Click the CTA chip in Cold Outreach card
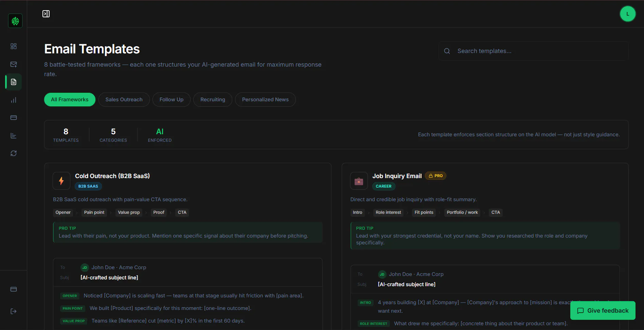Image resolution: width=644 pixels, height=330 pixels. pyautogui.click(x=182, y=212)
